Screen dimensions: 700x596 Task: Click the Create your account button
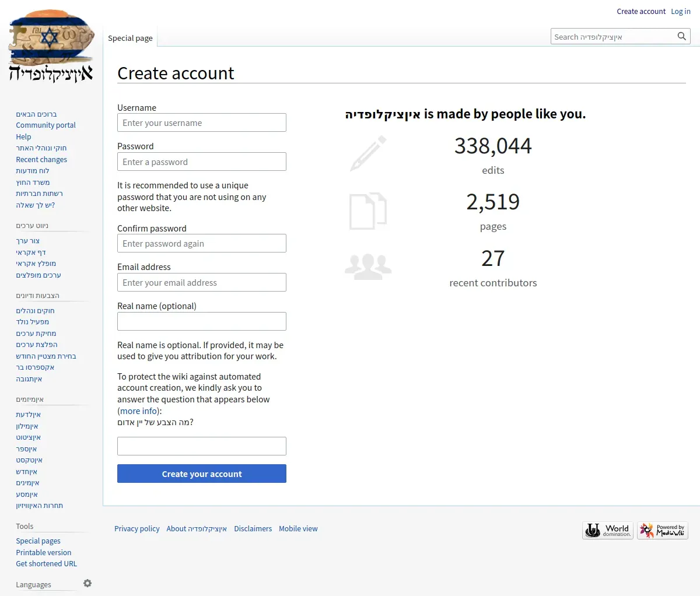pyautogui.click(x=202, y=474)
